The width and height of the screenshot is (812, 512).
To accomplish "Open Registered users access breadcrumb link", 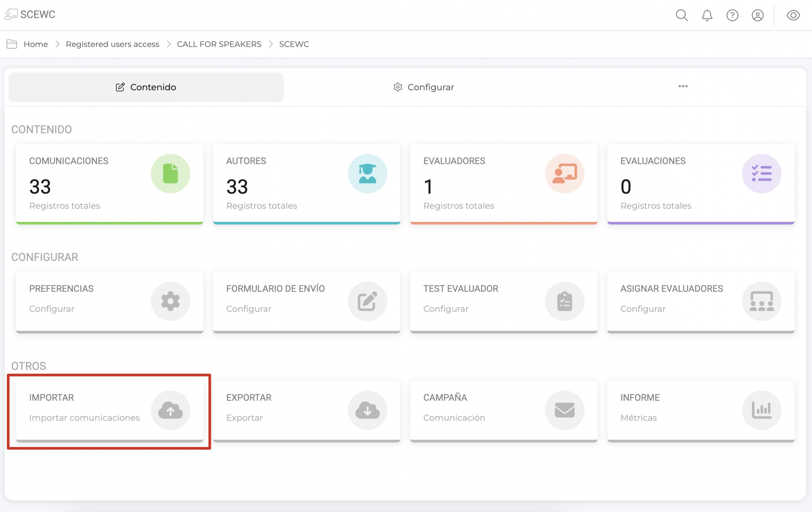I will (112, 44).
